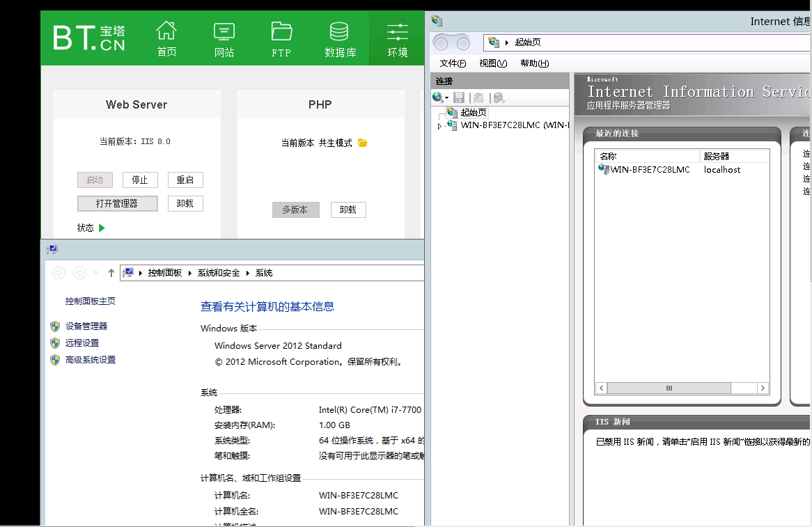The height and width of the screenshot is (527, 812).
Task: Select WIN-BF3E7C28LMC in recent connections list
Action: [650, 169]
